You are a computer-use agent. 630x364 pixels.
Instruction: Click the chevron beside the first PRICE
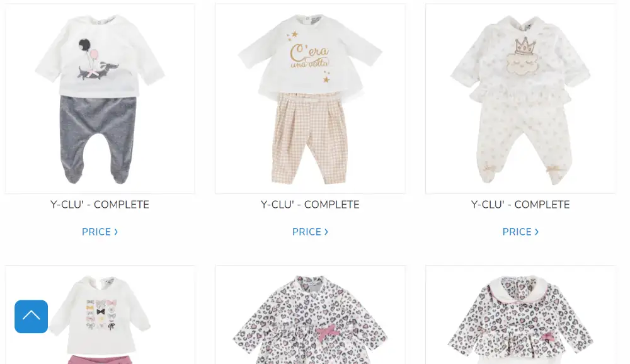coord(116,232)
